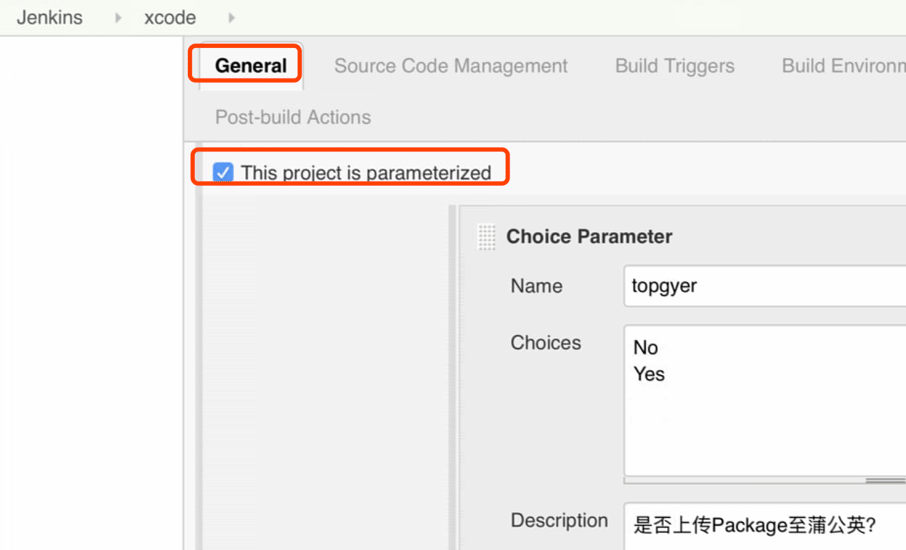Switch to Source Code Management tab
Image resolution: width=906 pixels, height=550 pixels.
click(451, 66)
